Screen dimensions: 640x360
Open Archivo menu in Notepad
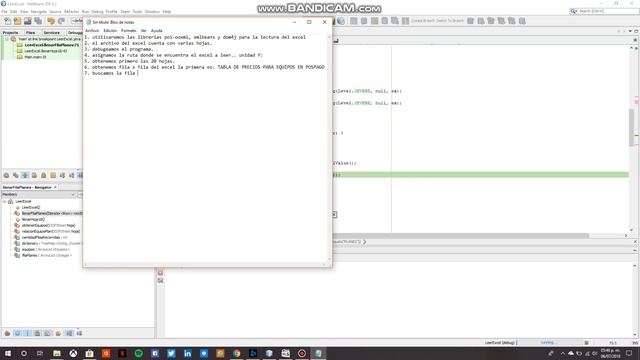click(x=92, y=31)
